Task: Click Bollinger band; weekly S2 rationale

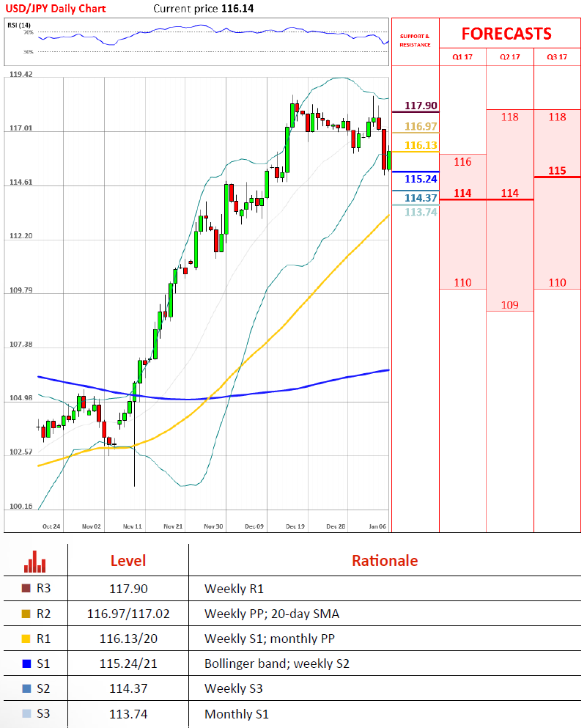Action: [277, 663]
